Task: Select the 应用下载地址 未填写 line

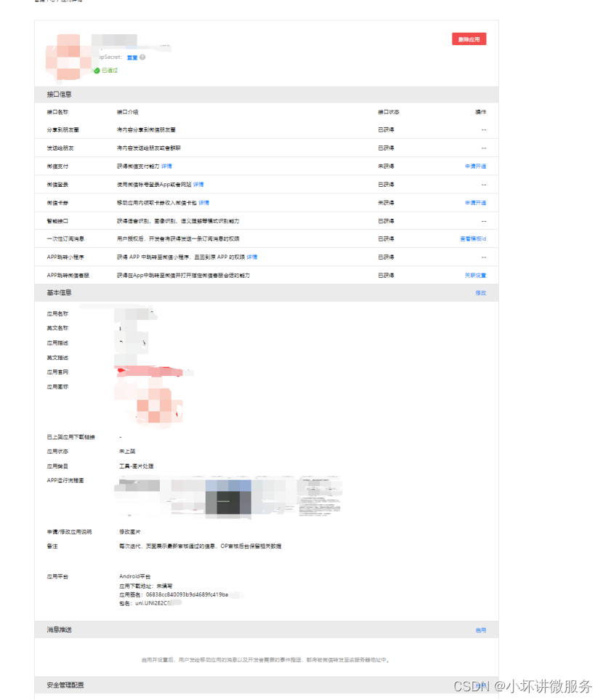Action: coord(145,586)
